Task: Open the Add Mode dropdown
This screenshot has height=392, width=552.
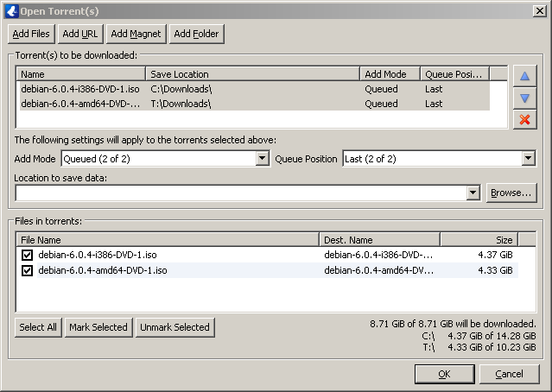Action: coord(263,159)
